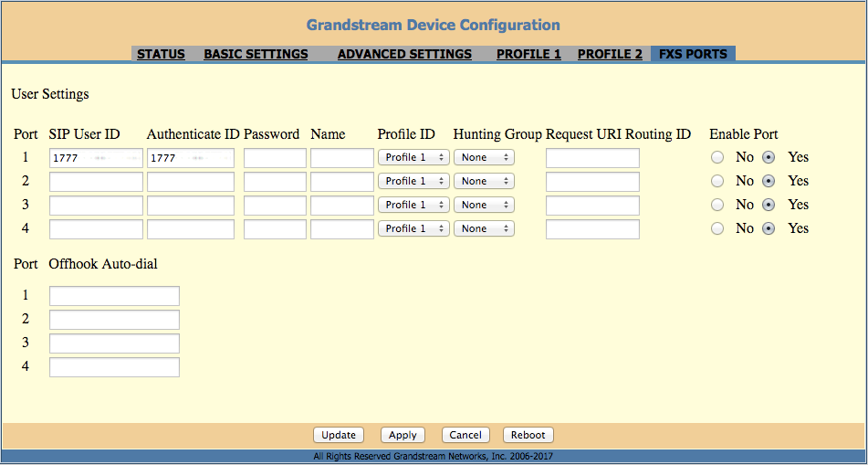Screen dimensions: 868x465
Task: Focus Authenticate ID field for port 1
Action: point(191,158)
